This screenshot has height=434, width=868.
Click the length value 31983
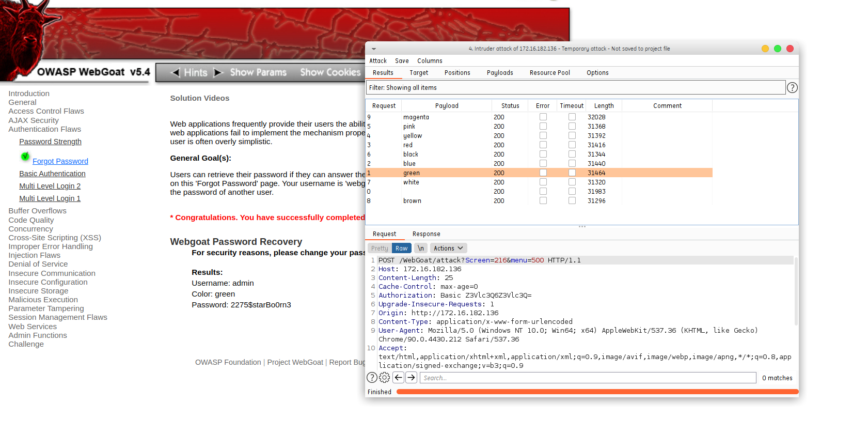(x=596, y=192)
